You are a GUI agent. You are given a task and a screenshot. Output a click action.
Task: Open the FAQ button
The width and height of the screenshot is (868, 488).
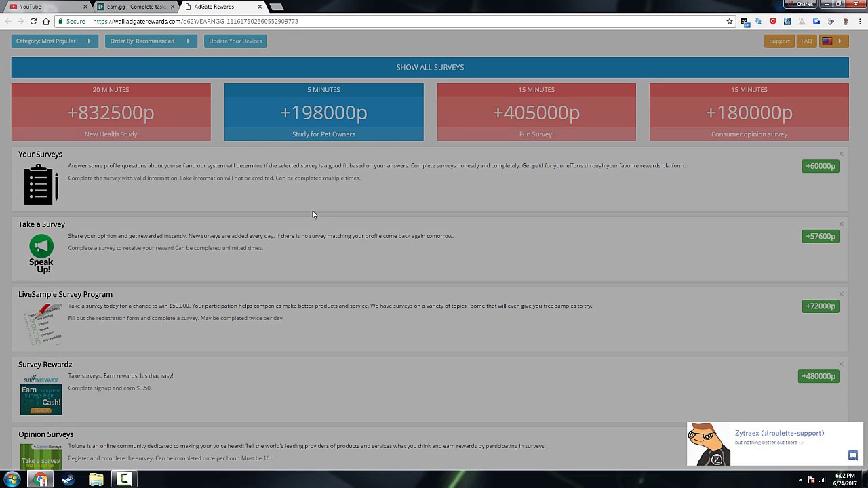806,41
